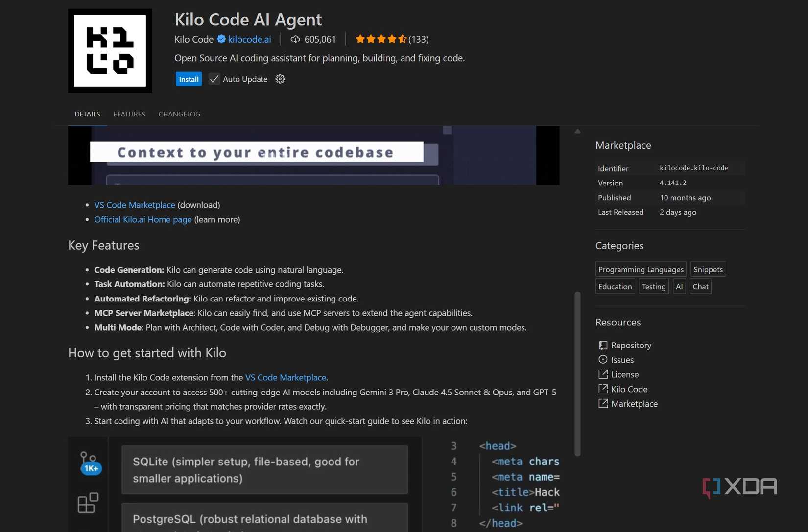Select the Chat category tag

(x=700, y=286)
